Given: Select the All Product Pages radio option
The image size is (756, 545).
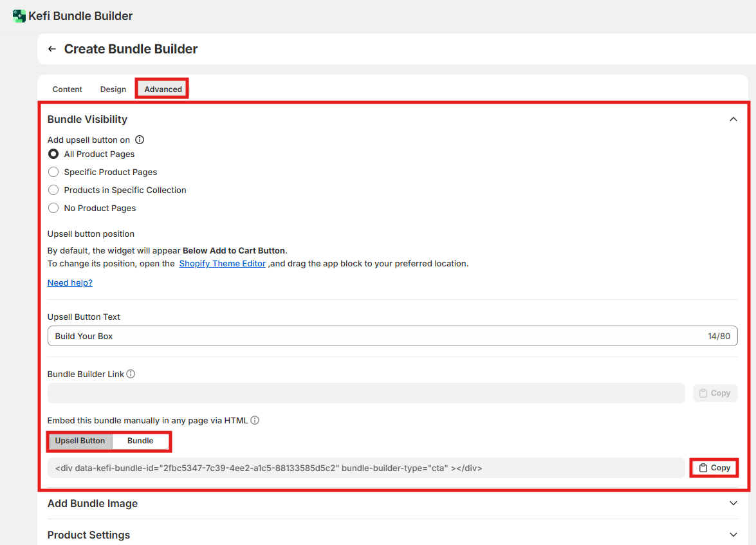Looking at the screenshot, I should click(54, 154).
